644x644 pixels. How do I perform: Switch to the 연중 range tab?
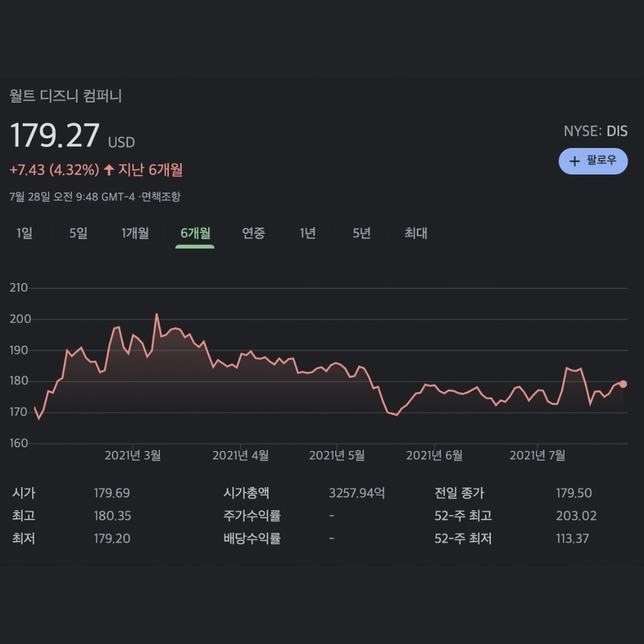pyautogui.click(x=253, y=233)
